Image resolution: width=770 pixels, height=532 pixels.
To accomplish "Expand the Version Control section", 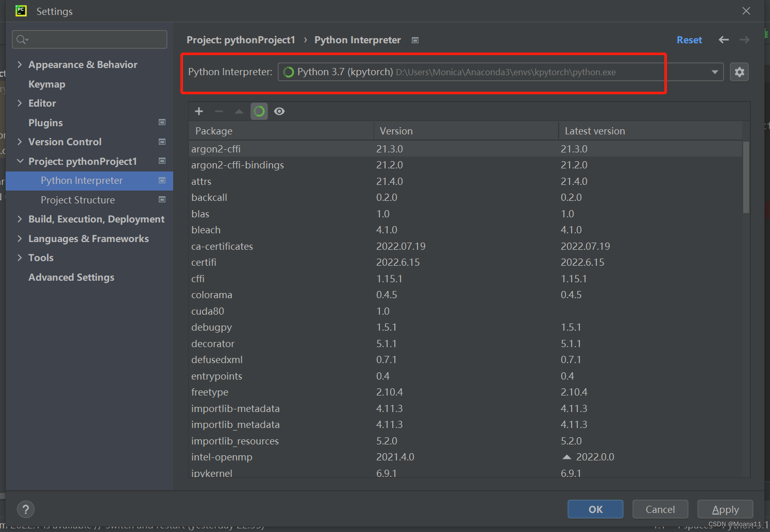I will point(20,142).
